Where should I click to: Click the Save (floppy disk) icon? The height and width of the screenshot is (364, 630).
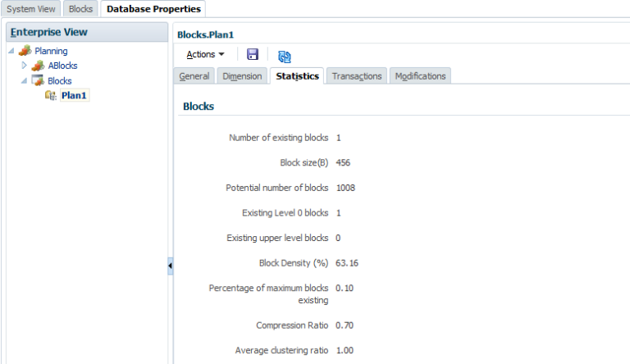[x=253, y=54]
